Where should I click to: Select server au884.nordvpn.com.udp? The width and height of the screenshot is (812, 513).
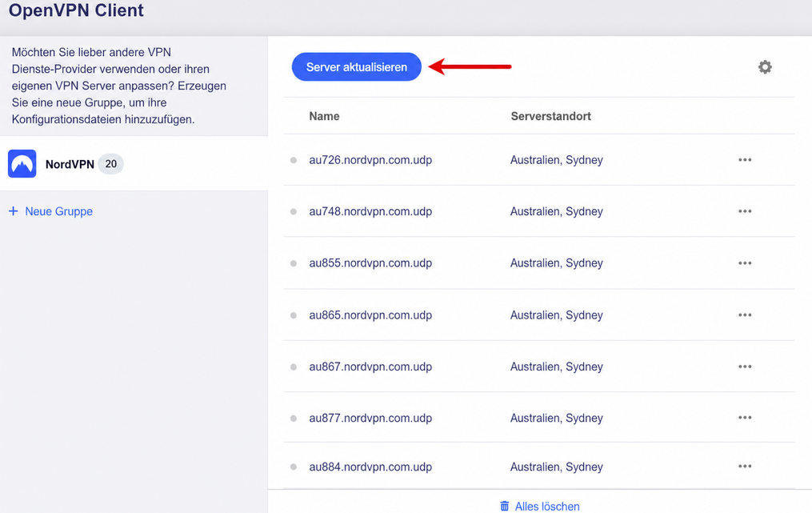pos(370,467)
